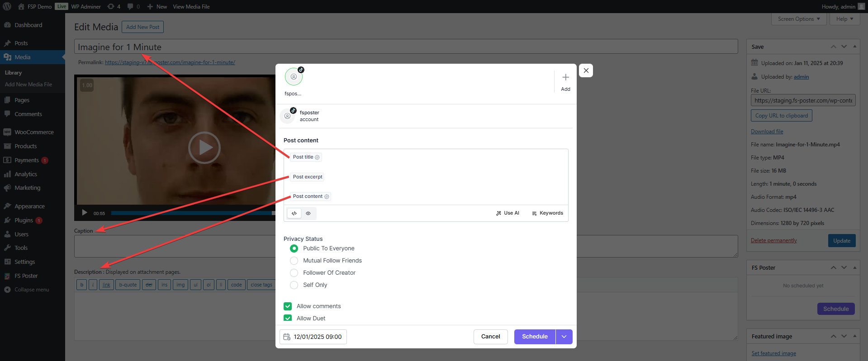Click the small play button in the video controls

pos(85,213)
